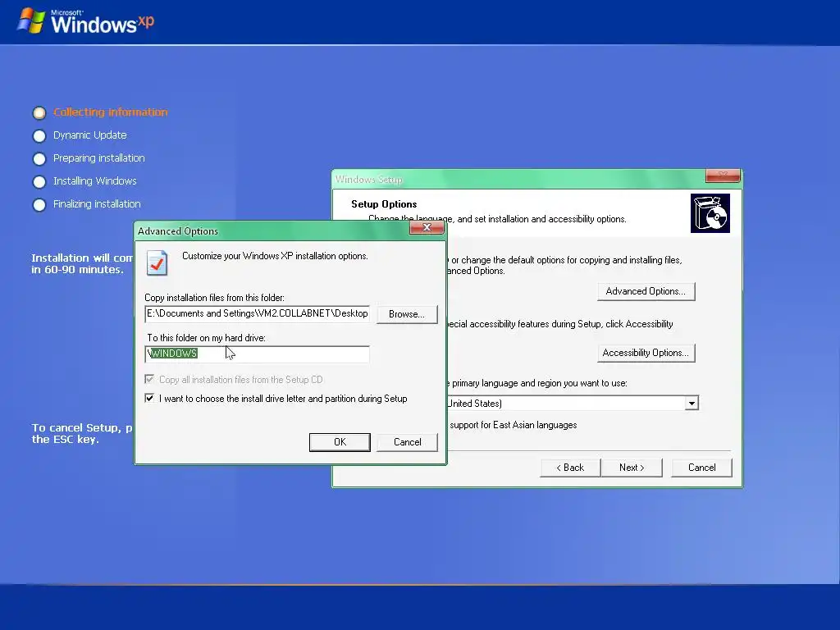Open Accessibility Options in Setup window
Image resolution: width=840 pixels, height=630 pixels.
coord(646,353)
